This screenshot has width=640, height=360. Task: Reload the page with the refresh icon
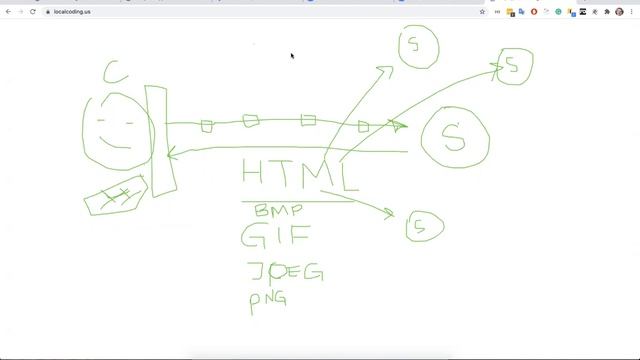pos(33,12)
